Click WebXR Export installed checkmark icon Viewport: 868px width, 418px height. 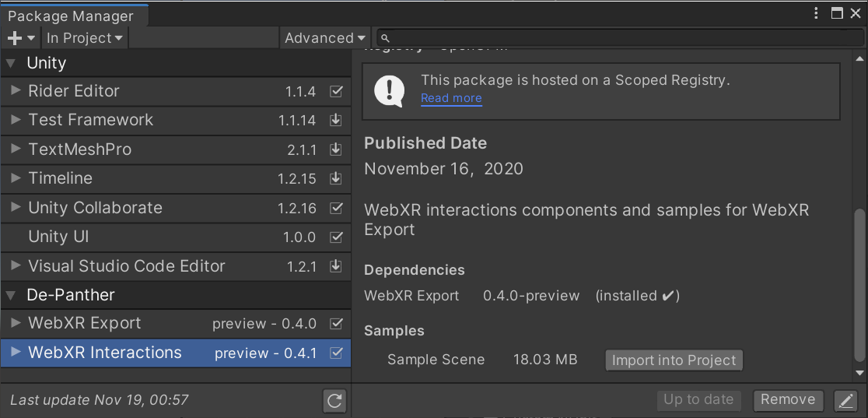[335, 324]
